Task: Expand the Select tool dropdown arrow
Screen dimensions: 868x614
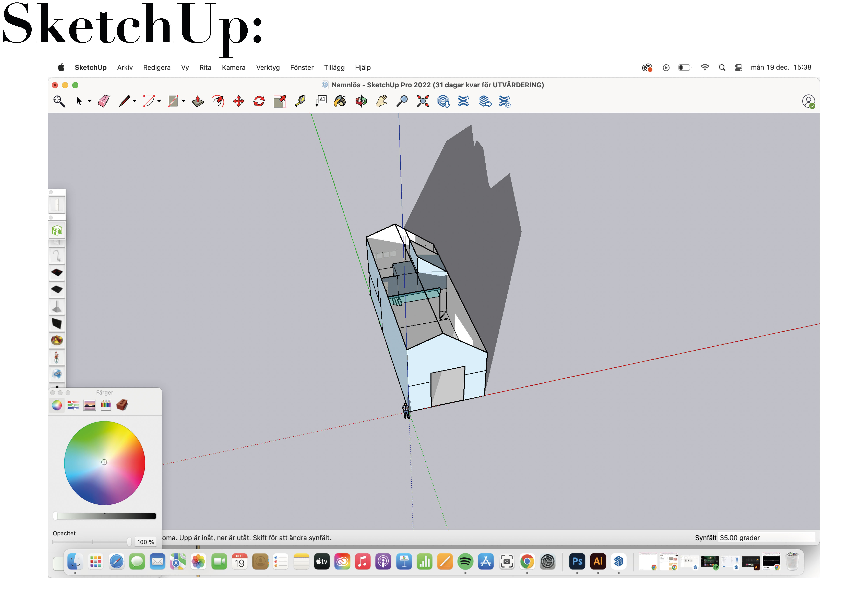Action: click(90, 101)
